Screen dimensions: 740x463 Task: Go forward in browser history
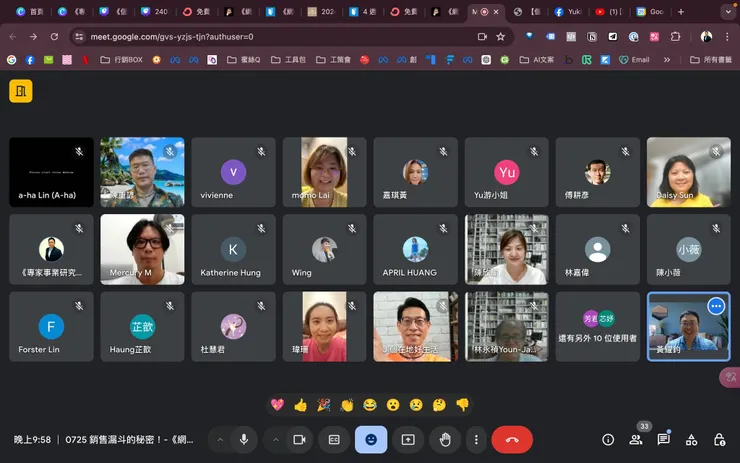(34, 36)
